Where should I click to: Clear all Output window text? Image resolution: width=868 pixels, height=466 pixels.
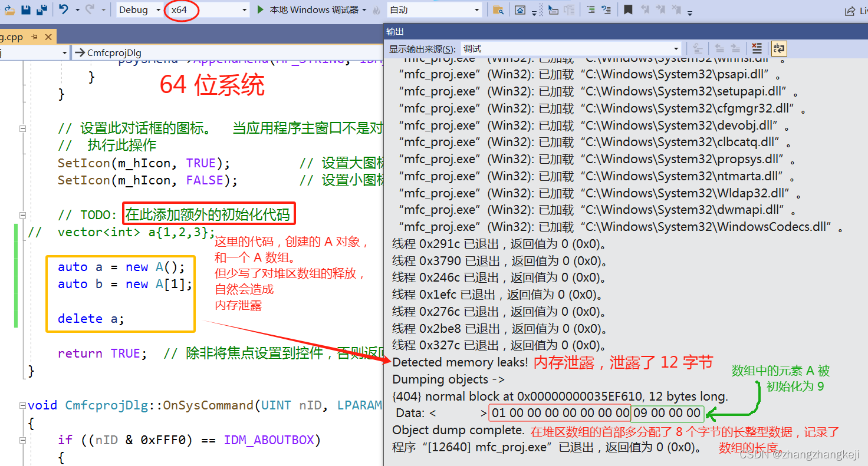coord(757,49)
